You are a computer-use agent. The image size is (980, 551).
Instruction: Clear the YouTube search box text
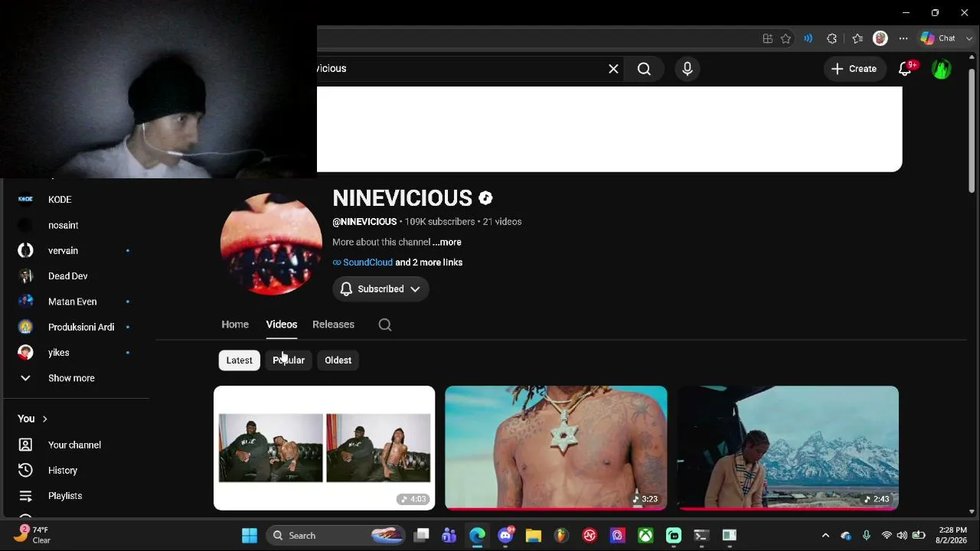[613, 69]
